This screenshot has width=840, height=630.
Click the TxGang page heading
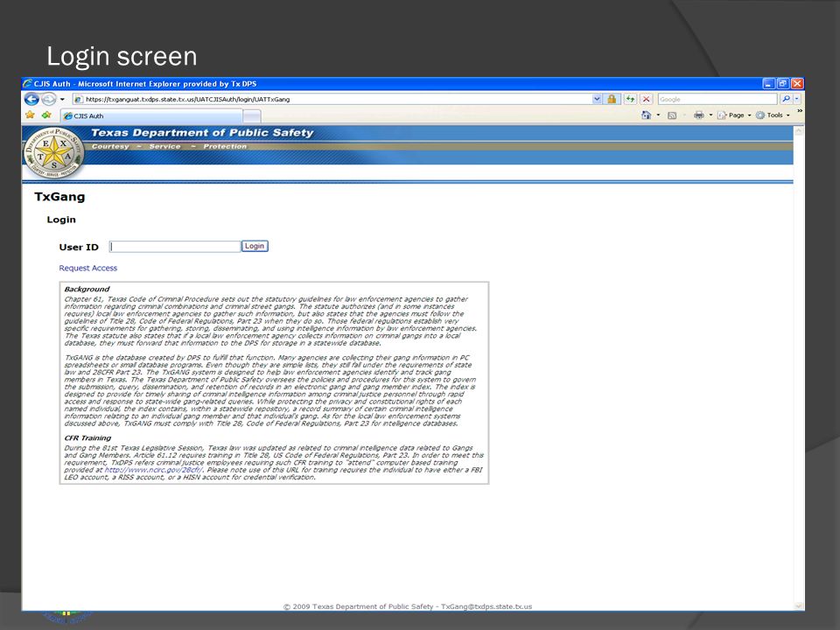coord(59,197)
